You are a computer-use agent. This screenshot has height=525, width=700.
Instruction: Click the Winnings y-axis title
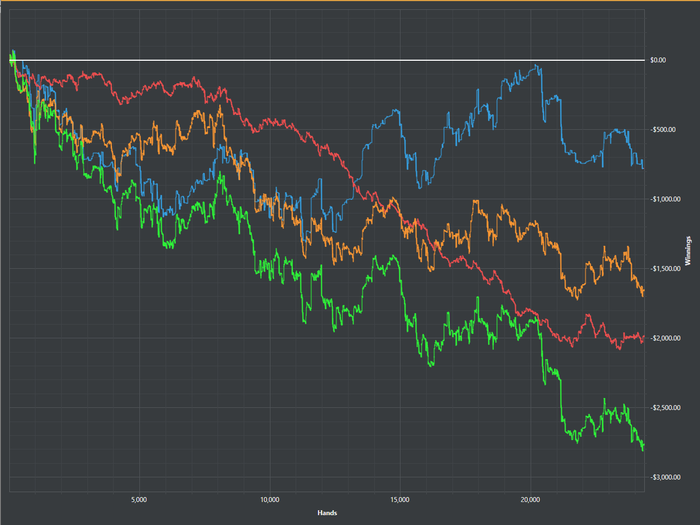688,251
